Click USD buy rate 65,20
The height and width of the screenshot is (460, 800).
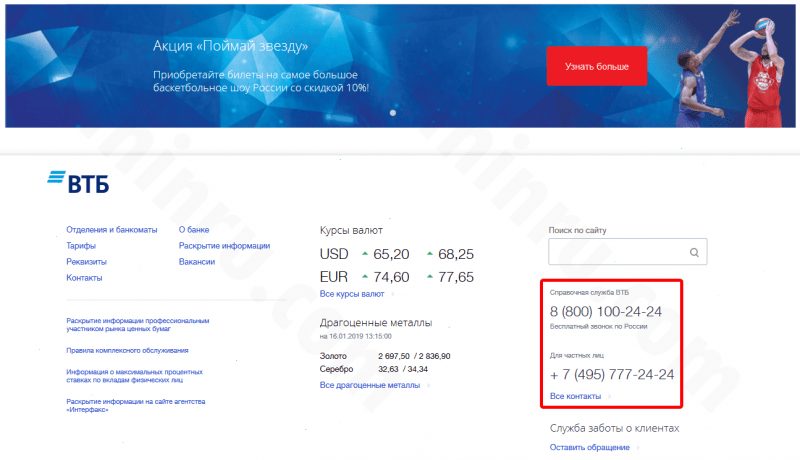point(391,254)
